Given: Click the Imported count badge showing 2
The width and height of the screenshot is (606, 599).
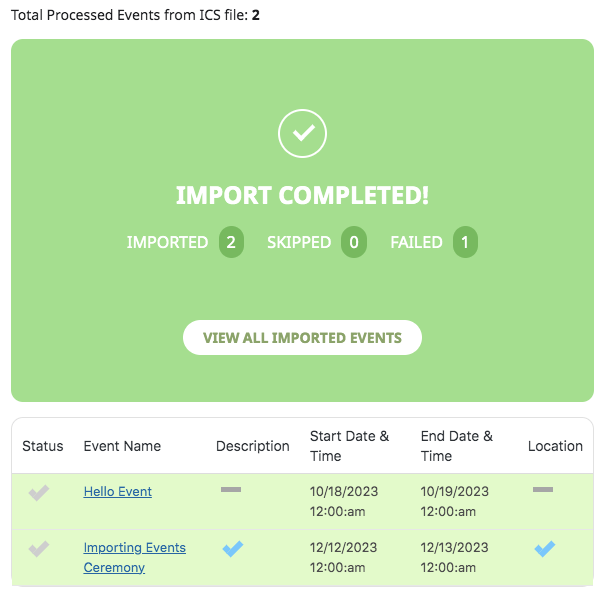Looking at the screenshot, I should point(231,242).
